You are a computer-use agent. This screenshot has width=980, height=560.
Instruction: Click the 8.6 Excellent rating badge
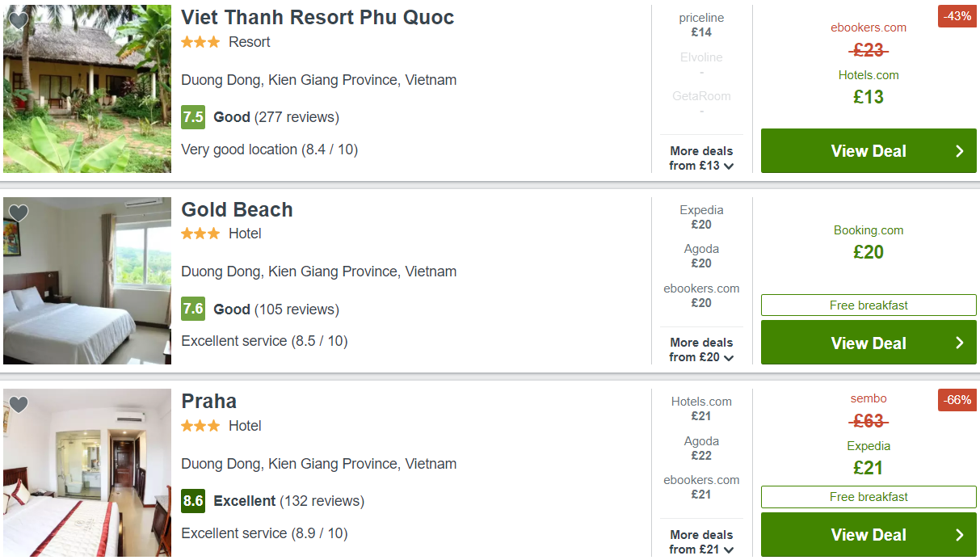tap(193, 501)
